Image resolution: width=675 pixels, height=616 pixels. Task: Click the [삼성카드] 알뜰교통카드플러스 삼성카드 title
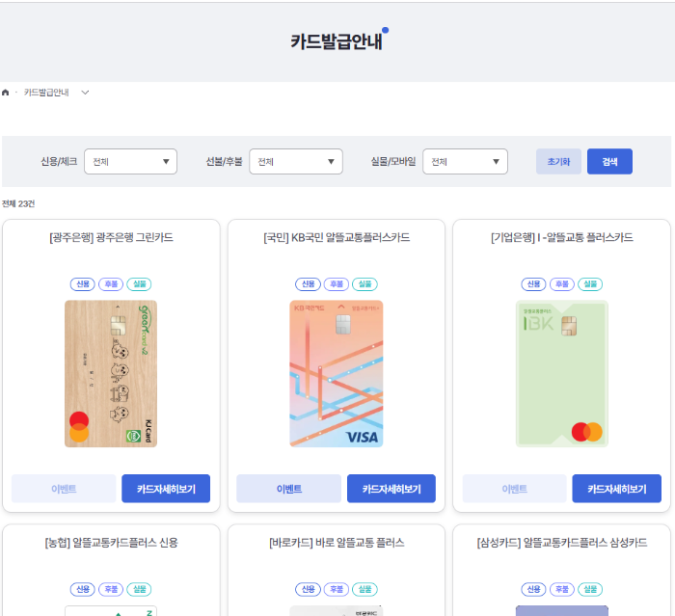point(562,543)
